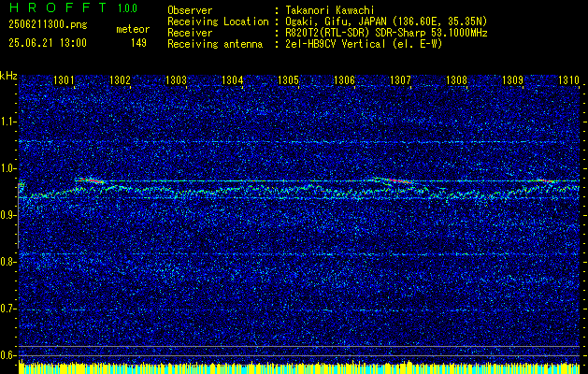
Task: Click the Receiving antenna field label
Action: point(215,44)
